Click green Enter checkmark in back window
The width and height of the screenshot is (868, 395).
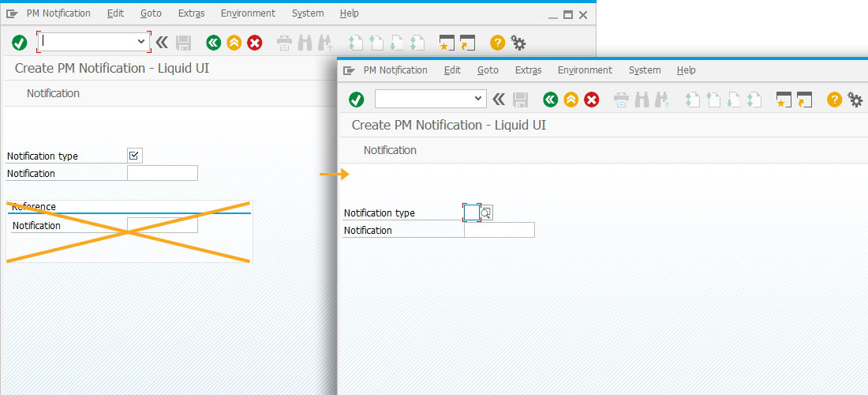click(x=20, y=43)
